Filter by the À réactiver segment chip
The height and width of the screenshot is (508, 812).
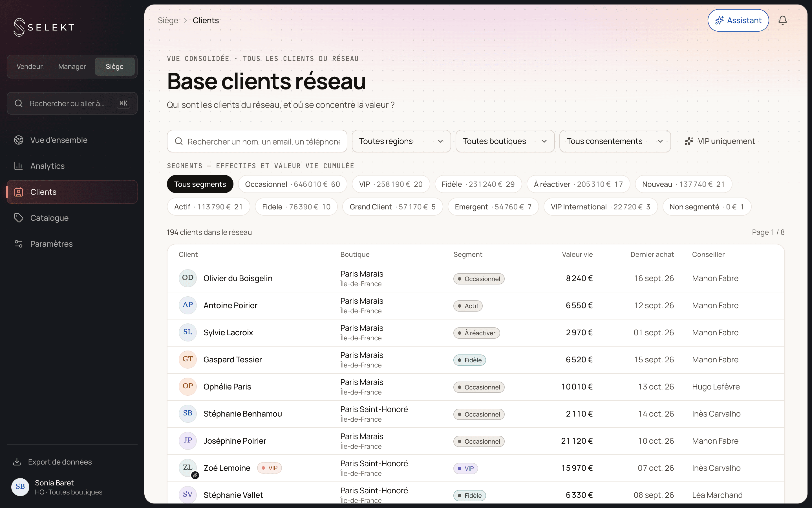578,184
